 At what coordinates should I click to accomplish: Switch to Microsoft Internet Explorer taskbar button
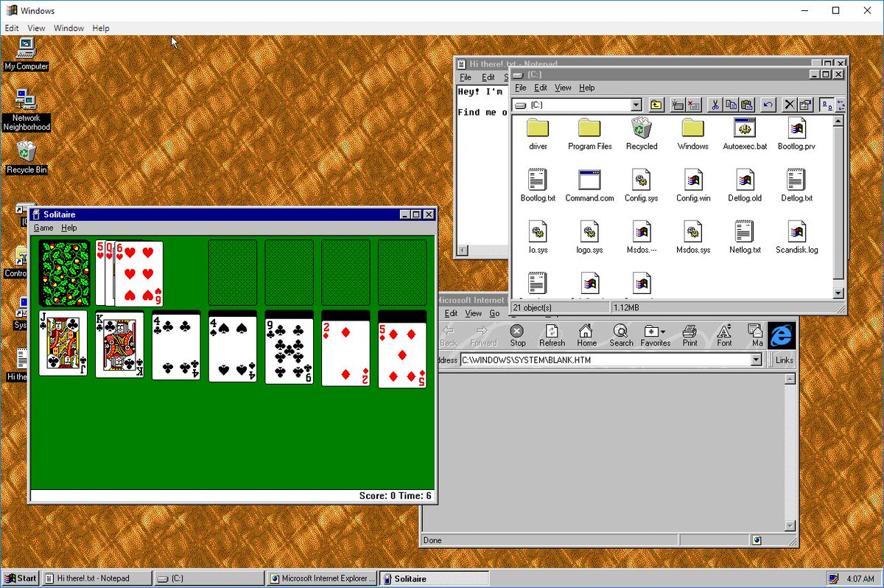pos(320,578)
